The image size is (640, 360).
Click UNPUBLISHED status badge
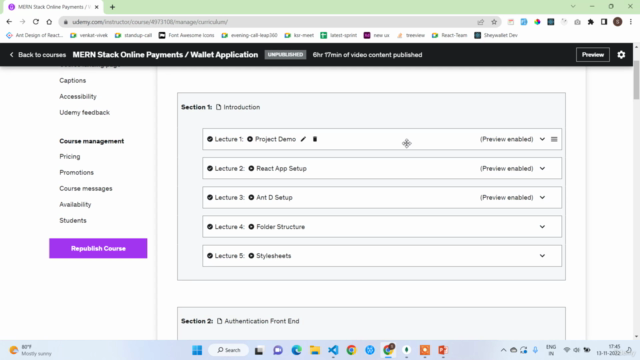pos(285,55)
